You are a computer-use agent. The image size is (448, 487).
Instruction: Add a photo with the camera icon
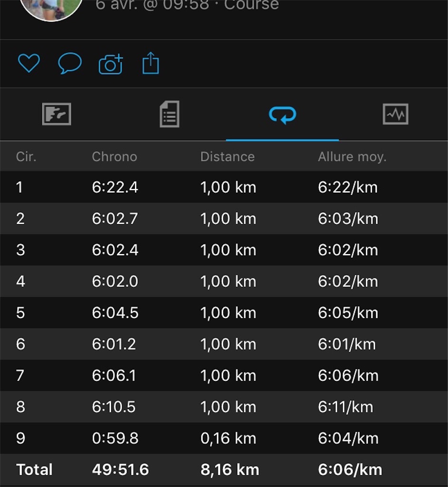tap(111, 64)
